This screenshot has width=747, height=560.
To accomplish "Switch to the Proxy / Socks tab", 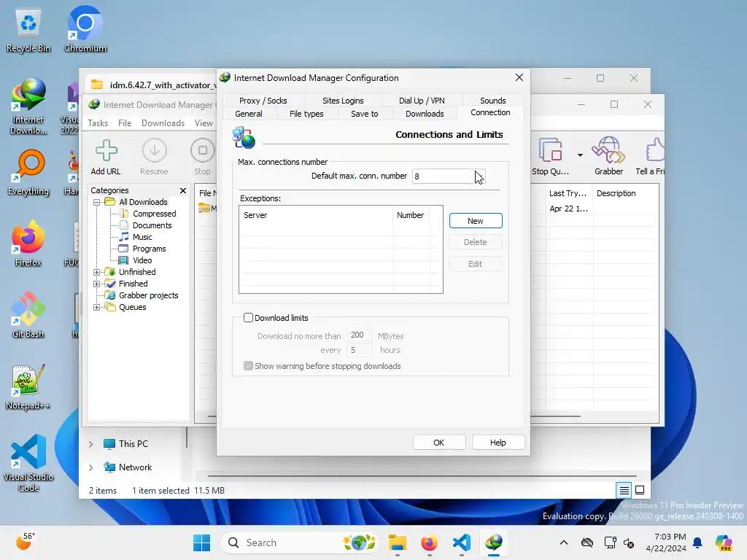I will coord(263,101).
